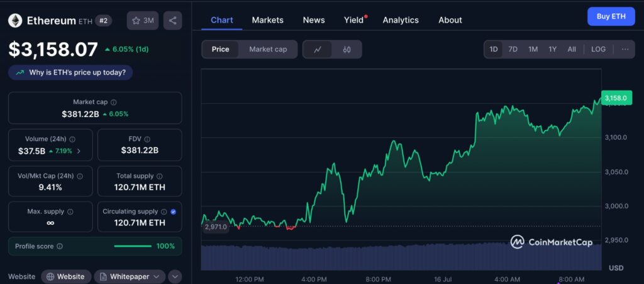Select the Price toggle
The height and width of the screenshot is (284, 644).
(x=220, y=49)
